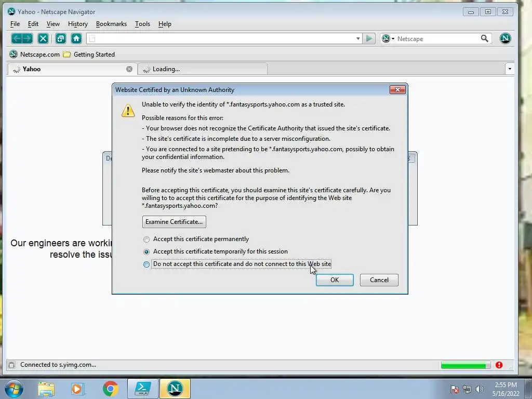532x399 pixels.
Task: Click the Action Center flag in the tray
Action: 455,389
